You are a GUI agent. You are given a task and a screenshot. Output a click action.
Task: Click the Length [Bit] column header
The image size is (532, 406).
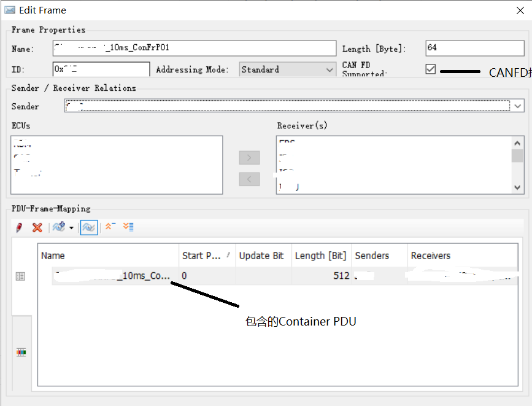click(x=321, y=256)
